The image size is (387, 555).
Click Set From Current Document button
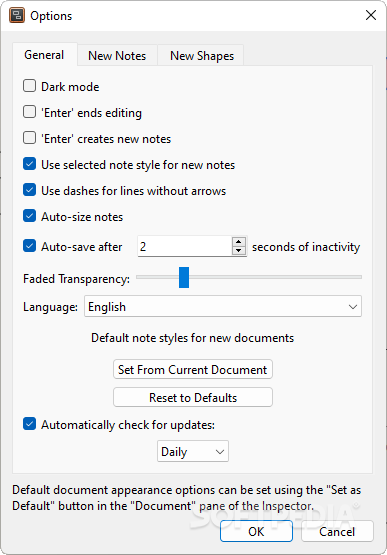coord(193,370)
